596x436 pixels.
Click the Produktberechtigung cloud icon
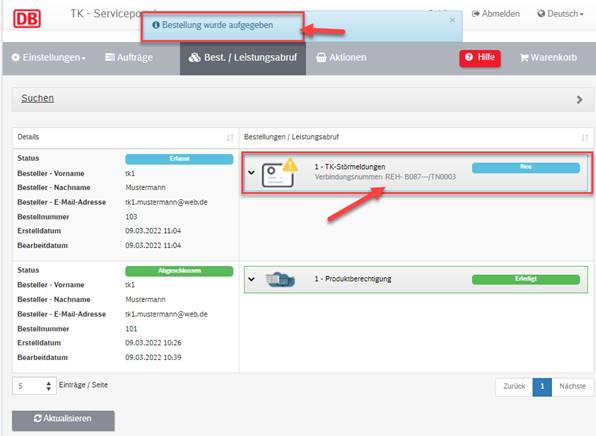[x=281, y=280]
